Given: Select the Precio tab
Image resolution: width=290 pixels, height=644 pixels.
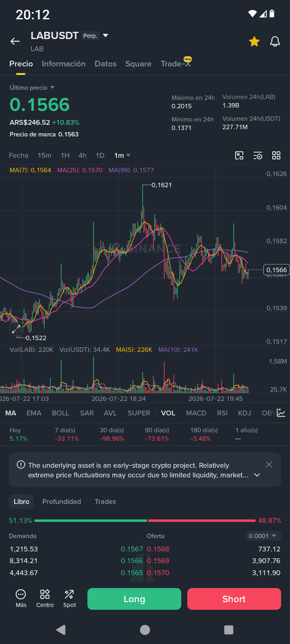Looking at the screenshot, I should pos(21,64).
